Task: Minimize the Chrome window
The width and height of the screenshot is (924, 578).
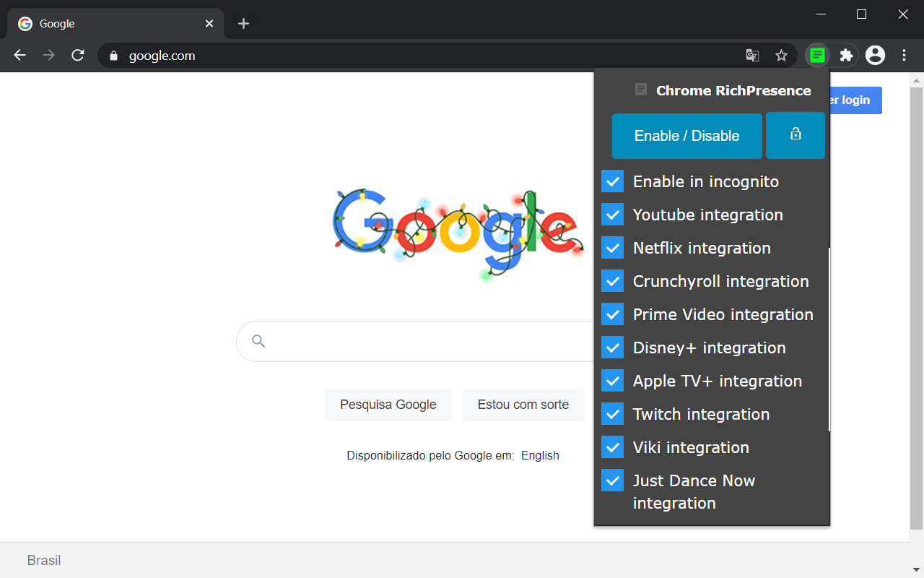Action: point(821,14)
